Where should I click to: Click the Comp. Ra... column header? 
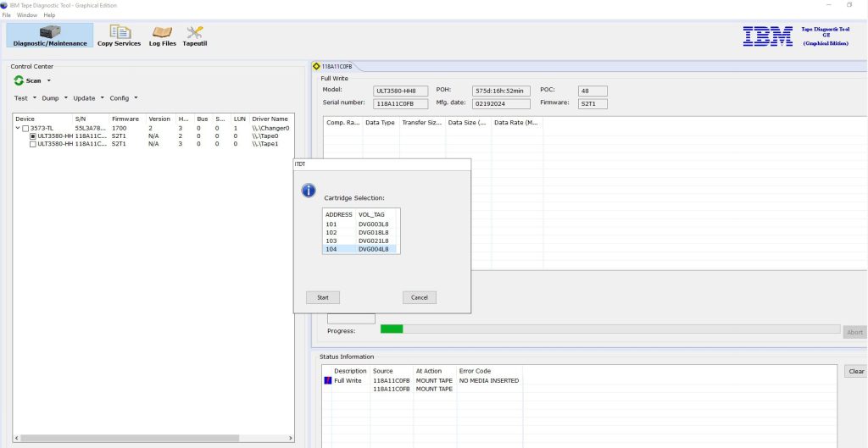click(343, 123)
